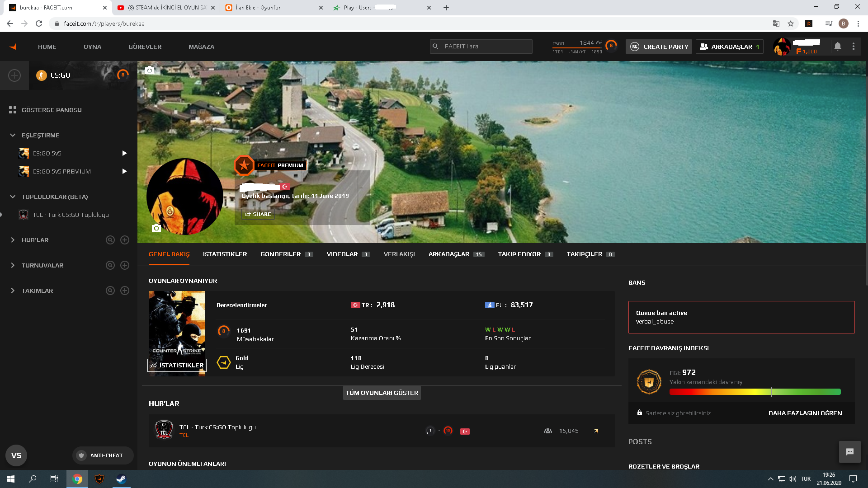Expand the HUB'LAR section
The height and width of the screenshot is (488, 868).
(13, 240)
